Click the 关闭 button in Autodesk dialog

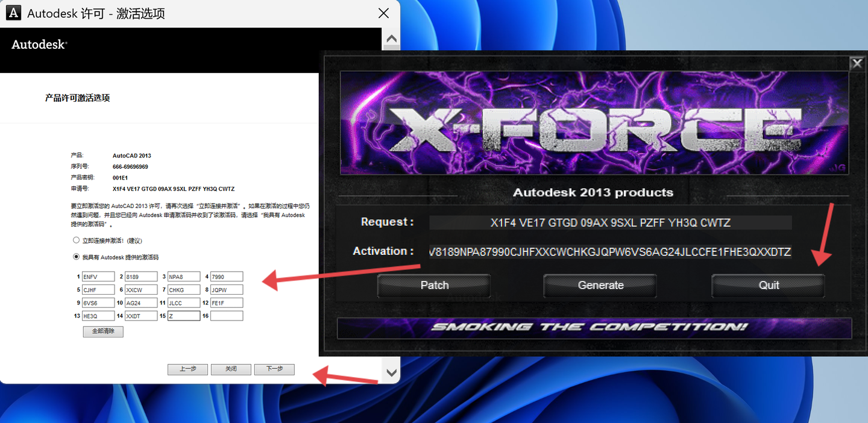pos(231,369)
